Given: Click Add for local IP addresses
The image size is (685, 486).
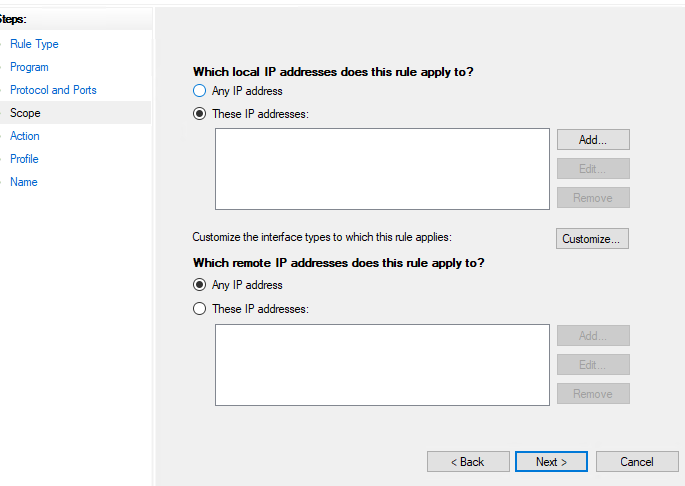Looking at the screenshot, I should tap(593, 139).
